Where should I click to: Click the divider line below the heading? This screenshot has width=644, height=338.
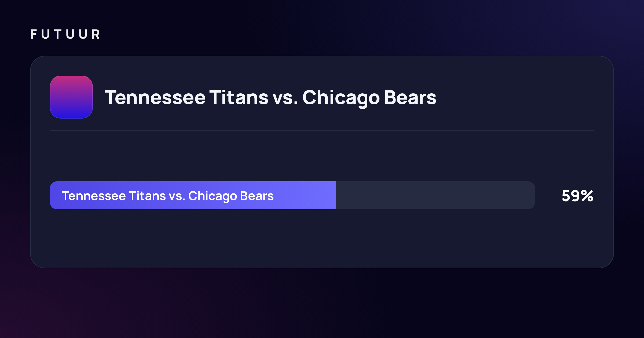322,131
